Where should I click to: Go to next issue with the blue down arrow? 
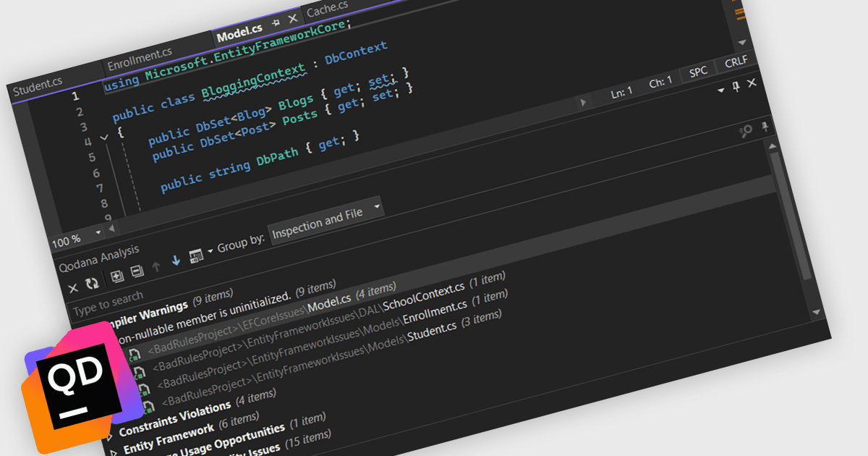click(176, 261)
